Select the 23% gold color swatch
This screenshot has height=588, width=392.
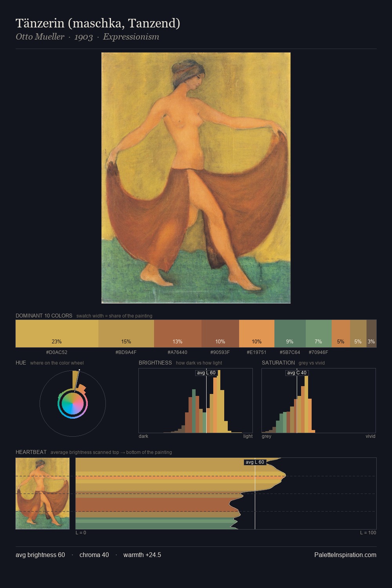tap(57, 334)
